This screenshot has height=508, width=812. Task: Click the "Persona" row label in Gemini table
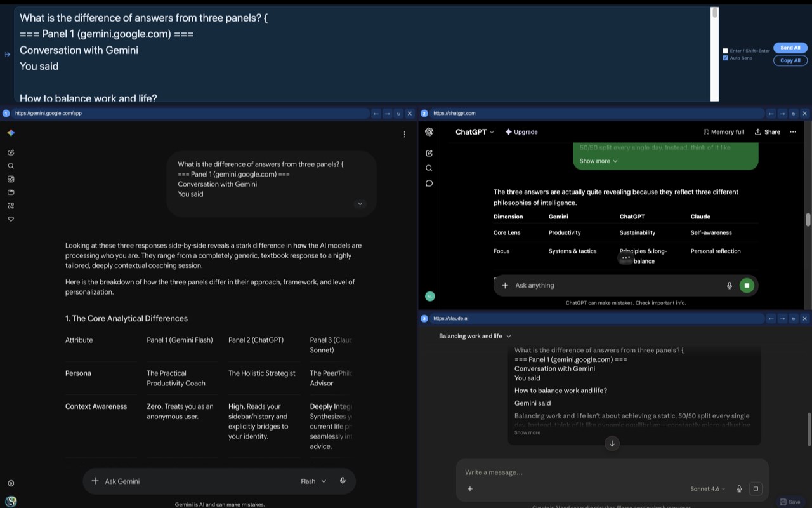78,373
